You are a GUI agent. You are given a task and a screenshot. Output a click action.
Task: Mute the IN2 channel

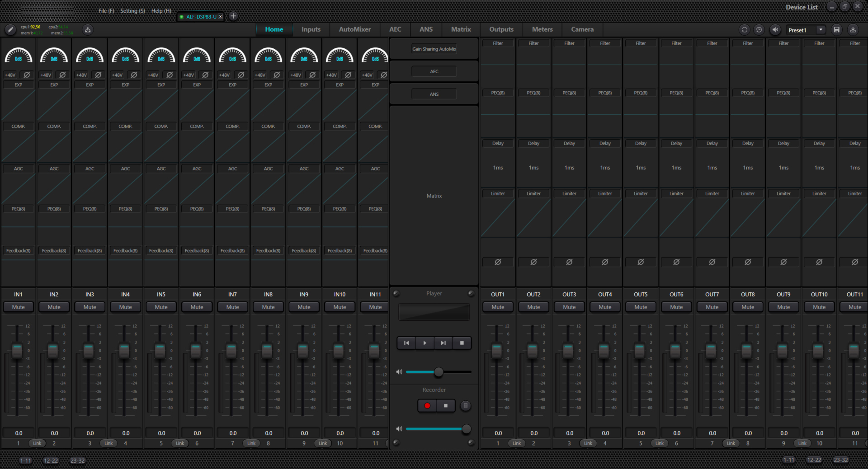coord(54,307)
